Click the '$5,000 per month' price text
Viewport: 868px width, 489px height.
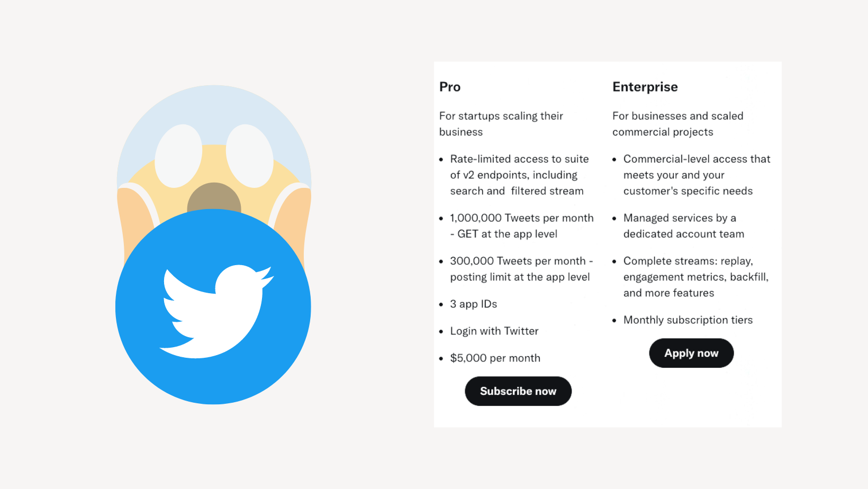(x=495, y=358)
